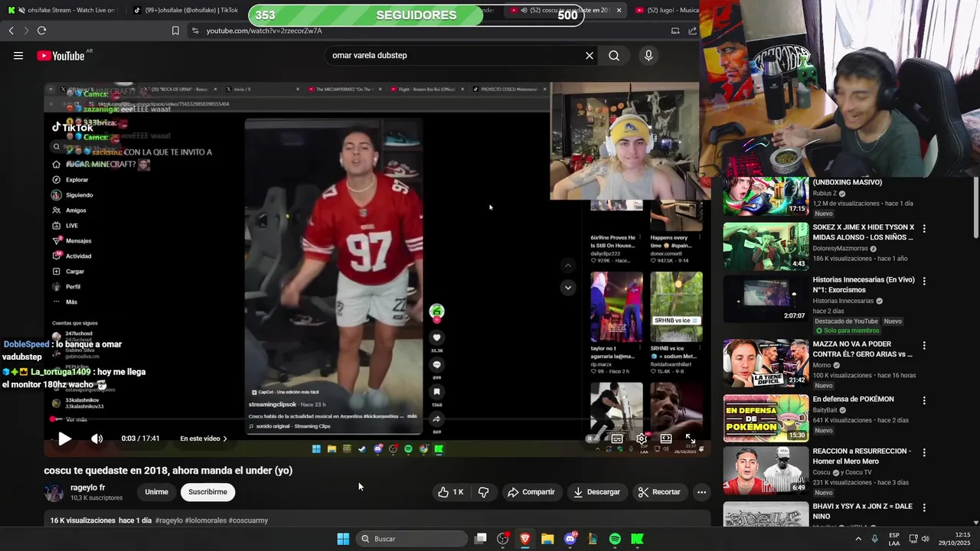
Task: Open options for BHAVI x YSY A video
Action: pos(924,507)
